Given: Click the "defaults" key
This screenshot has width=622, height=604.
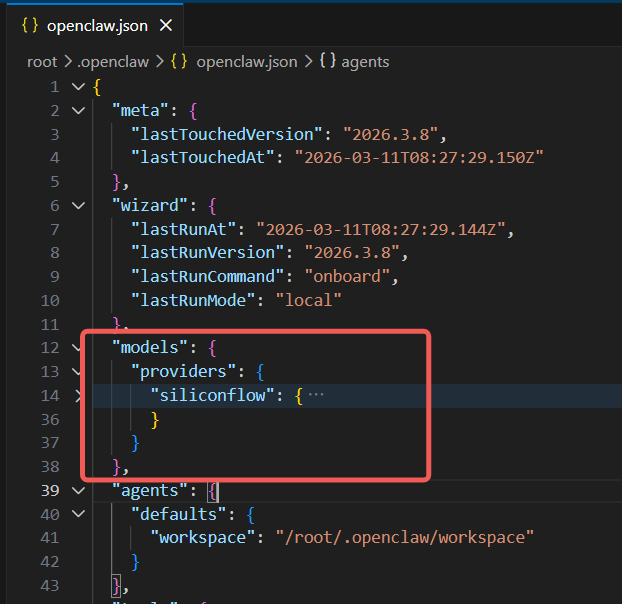Looking at the screenshot, I should click(x=179, y=514).
